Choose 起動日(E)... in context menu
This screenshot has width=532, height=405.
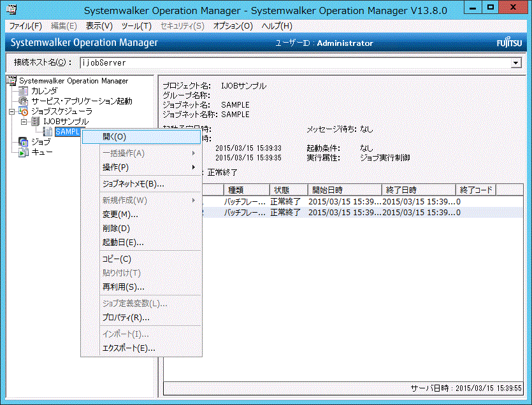pyautogui.click(x=141, y=243)
